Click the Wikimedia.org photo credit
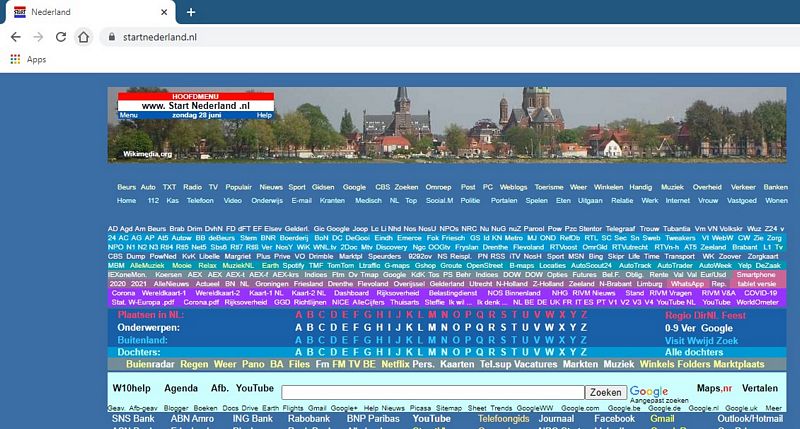 click(147, 154)
